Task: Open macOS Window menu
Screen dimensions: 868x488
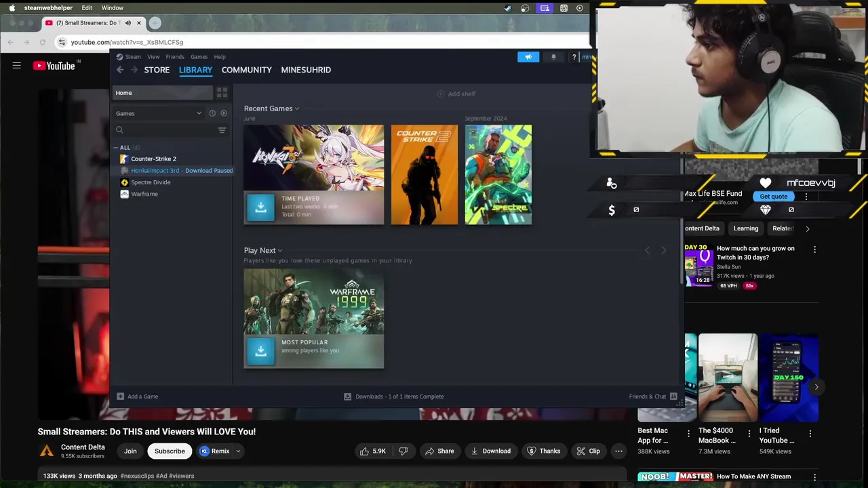Action: (113, 8)
